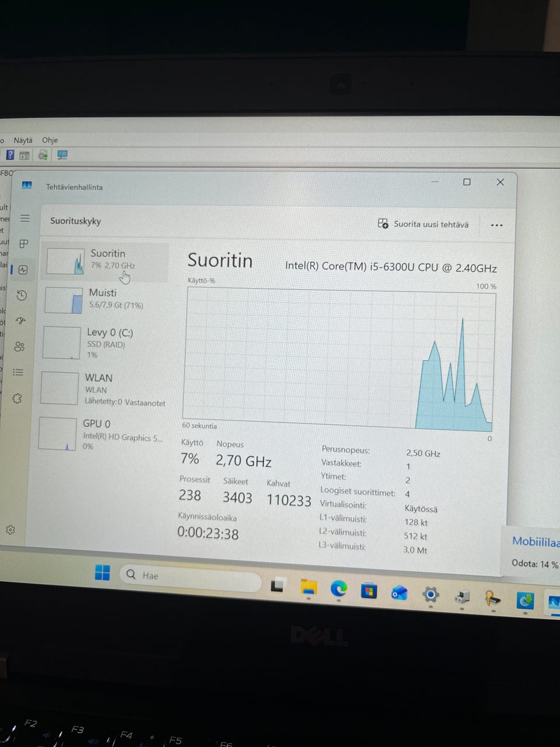Open Task View on the taskbar
This screenshot has height=747, width=560.
(x=278, y=585)
